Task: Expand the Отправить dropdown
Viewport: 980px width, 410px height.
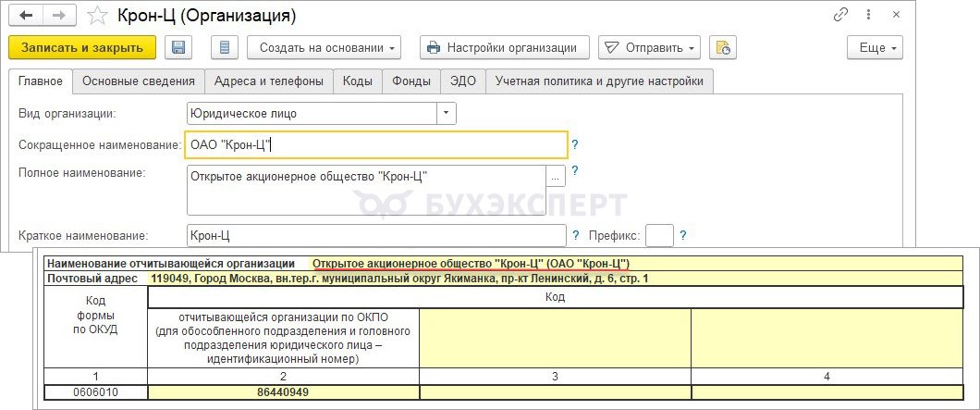Action: [649, 47]
